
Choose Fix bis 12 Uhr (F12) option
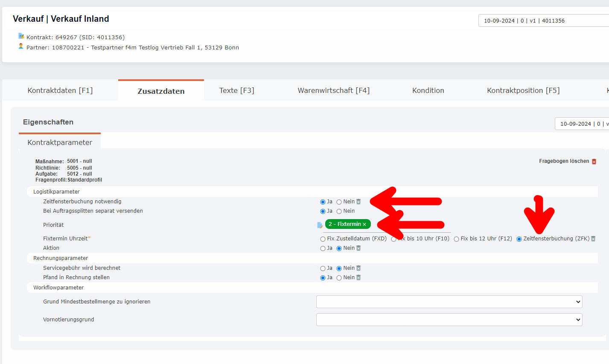pos(456,239)
